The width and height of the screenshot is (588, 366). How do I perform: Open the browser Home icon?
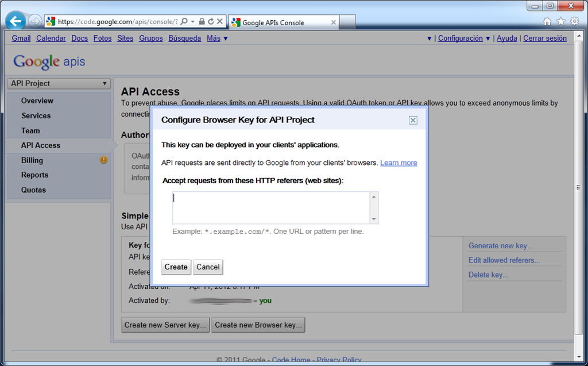pos(547,21)
